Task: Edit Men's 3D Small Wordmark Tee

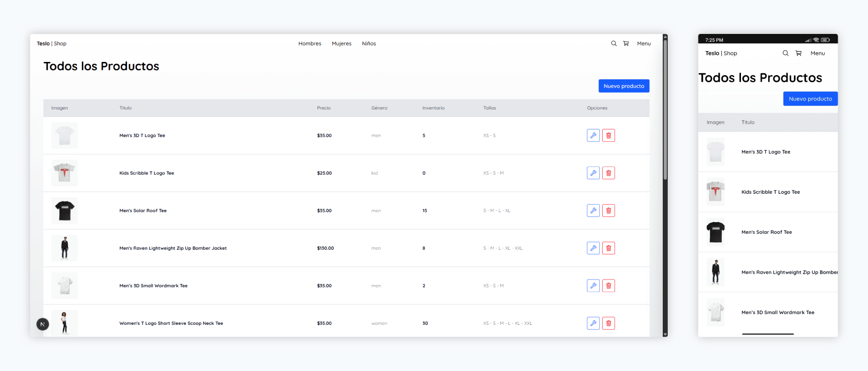Action: point(593,285)
